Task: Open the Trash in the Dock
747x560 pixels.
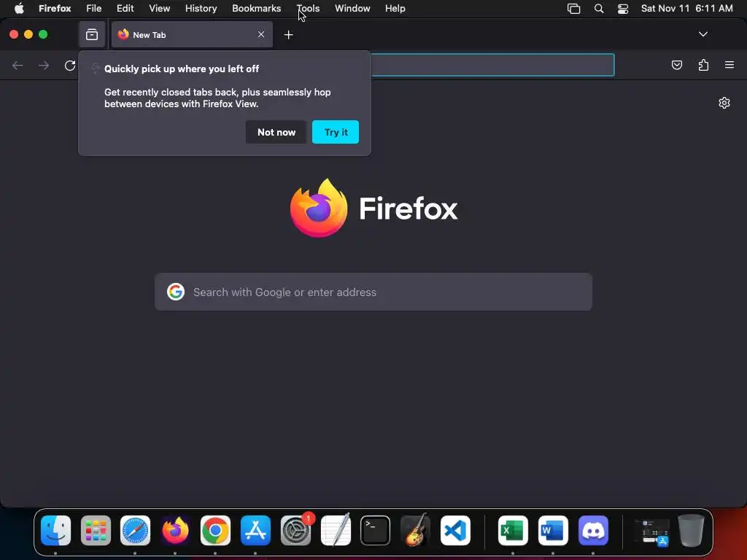Action: pos(692,531)
